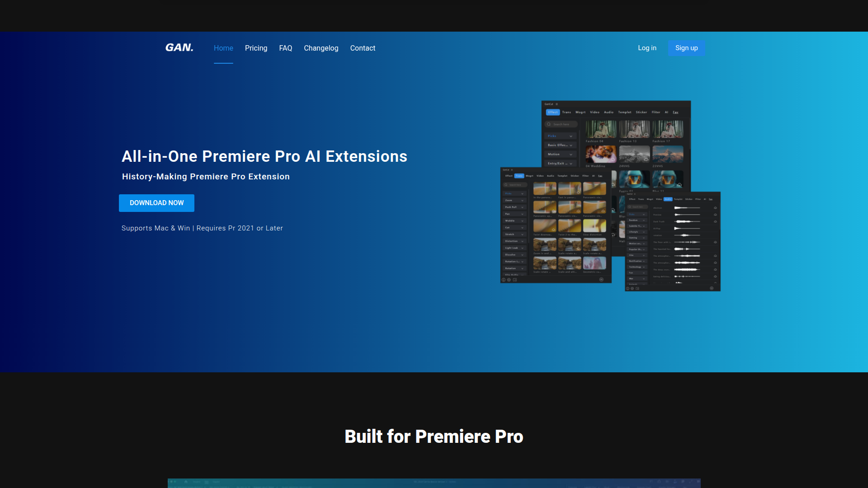Click the GAN. logo
868x488 pixels.
(179, 47)
